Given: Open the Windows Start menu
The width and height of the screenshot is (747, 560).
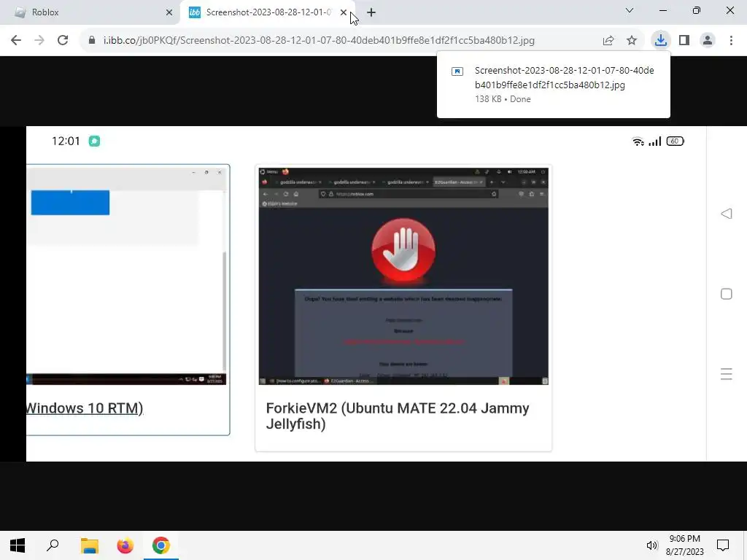Looking at the screenshot, I should click(x=18, y=545).
